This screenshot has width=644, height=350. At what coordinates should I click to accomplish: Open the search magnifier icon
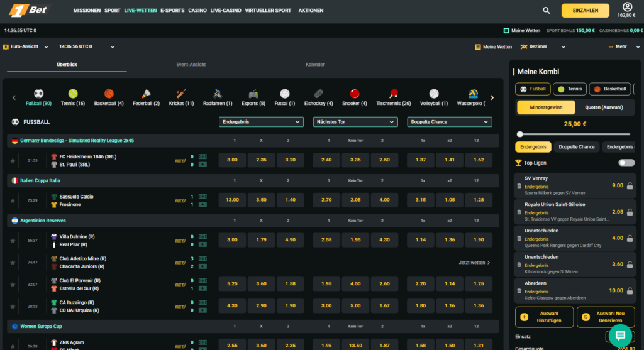coord(547,11)
